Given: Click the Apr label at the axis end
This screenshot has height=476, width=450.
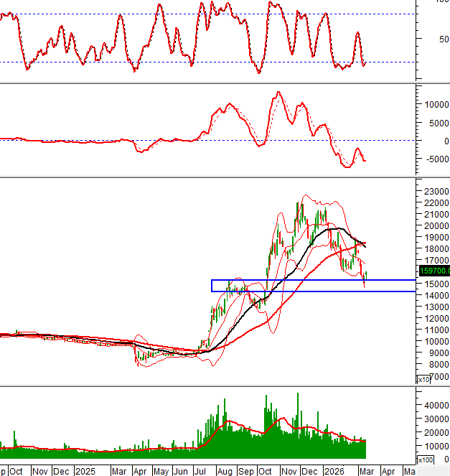Looking at the screenshot, I should coord(388,471).
